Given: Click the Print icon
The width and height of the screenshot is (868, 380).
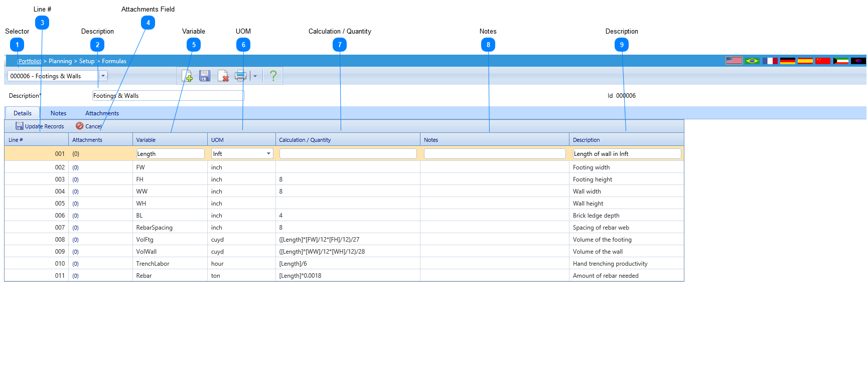Looking at the screenshot, I should pos(241,76).
